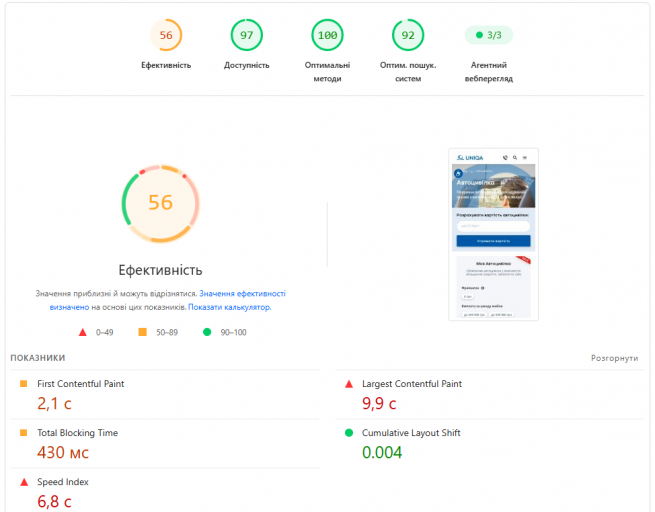This screenshot has height=512, width=655.
Task: Click the 0–49 legend text
Action: [x=104, y=332]
